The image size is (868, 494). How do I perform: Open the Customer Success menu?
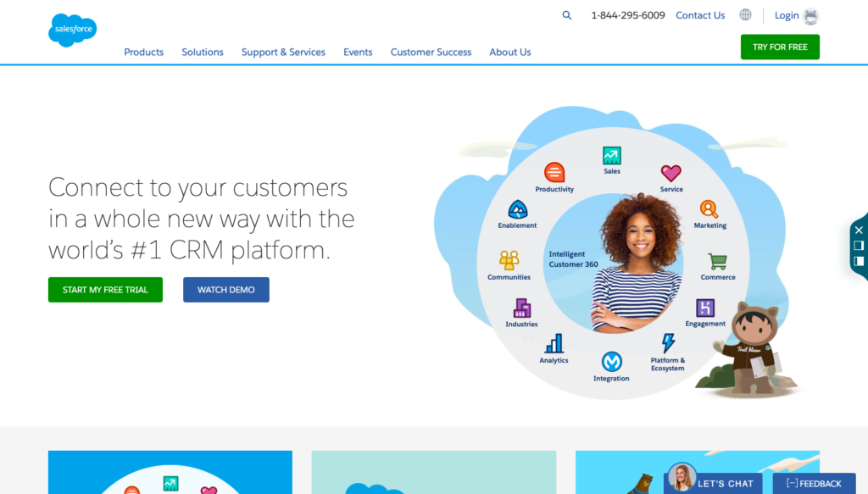click(431, 52)
